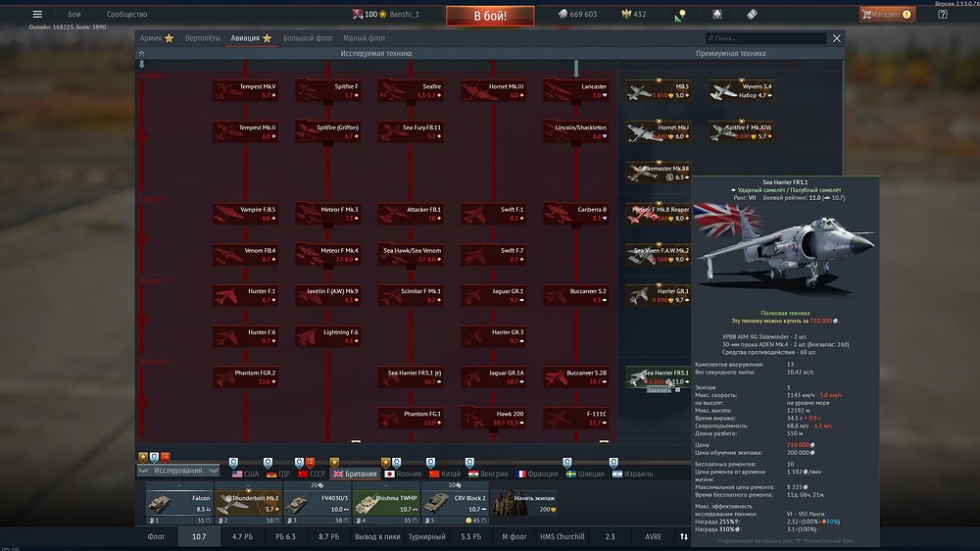This screenshot has width=980, height=551.
Task: Select the Lancaster bomber icon
Action: click(x=578, y=91)
